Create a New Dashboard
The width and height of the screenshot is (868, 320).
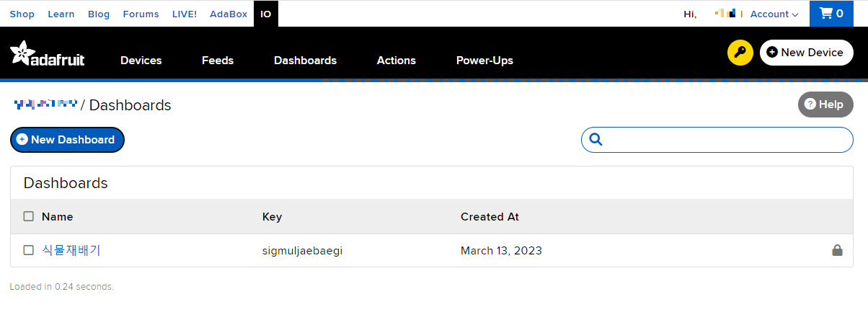tap(67, 140)
